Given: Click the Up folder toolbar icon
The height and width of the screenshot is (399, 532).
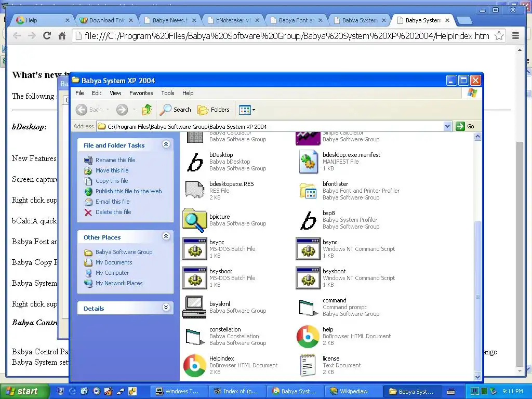Looking at the screenshot, I should coord(147,110).
